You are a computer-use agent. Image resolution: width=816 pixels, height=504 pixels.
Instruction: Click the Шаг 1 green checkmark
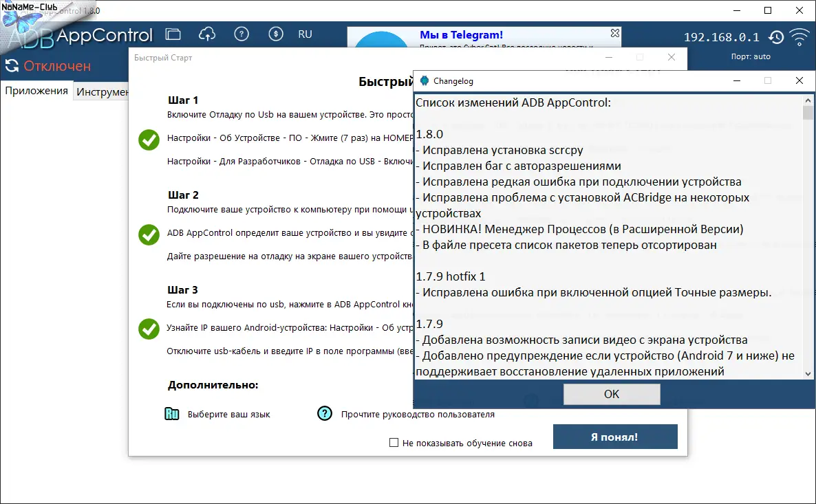point(149,140)
